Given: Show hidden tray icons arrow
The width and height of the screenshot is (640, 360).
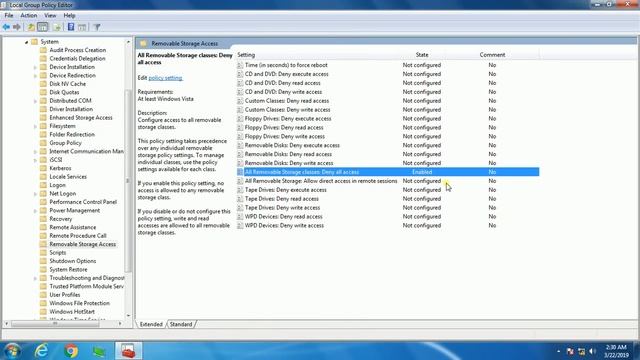Looking at the screenshot, I should pyautogui.click(x=558, y=351).
